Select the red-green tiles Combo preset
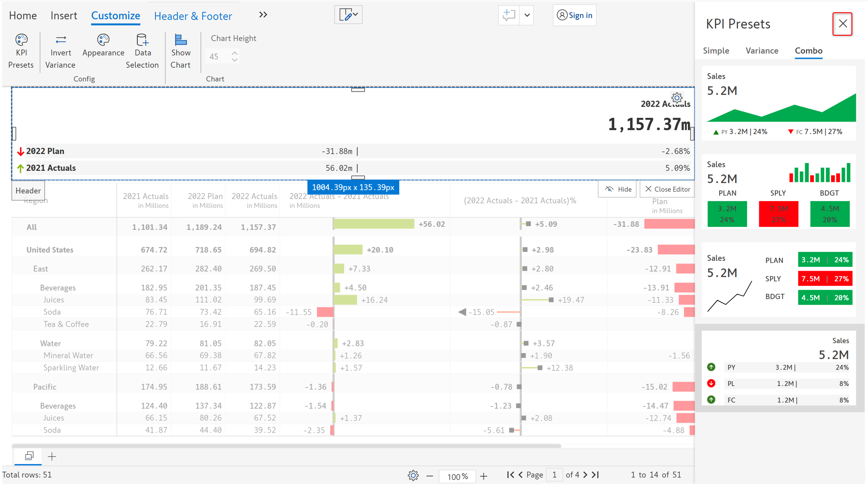 coord(778,191)
